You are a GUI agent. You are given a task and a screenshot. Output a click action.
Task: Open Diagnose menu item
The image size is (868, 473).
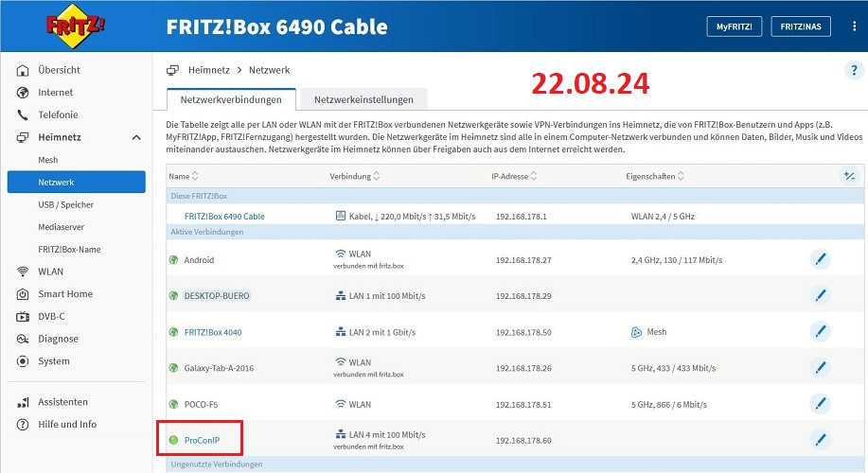[x=58, y=339]
